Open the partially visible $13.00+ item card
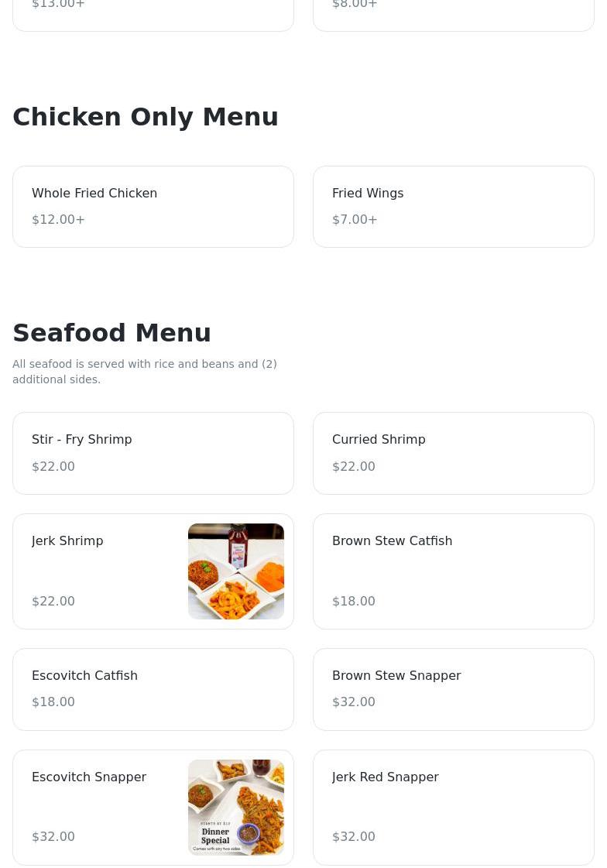The width and height of the screenshot is (607, 868). 153,14
